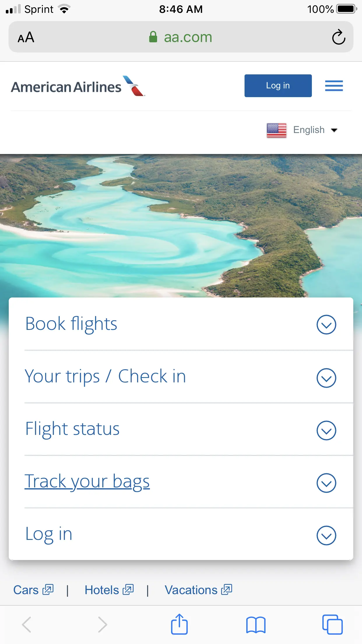362x644 pixels.
Task: Expand Track your bags chevron
Action: [x=326, y=483]
